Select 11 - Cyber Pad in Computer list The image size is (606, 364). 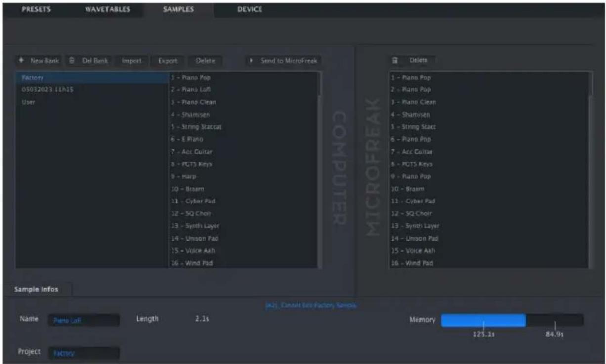click(243, 201)
